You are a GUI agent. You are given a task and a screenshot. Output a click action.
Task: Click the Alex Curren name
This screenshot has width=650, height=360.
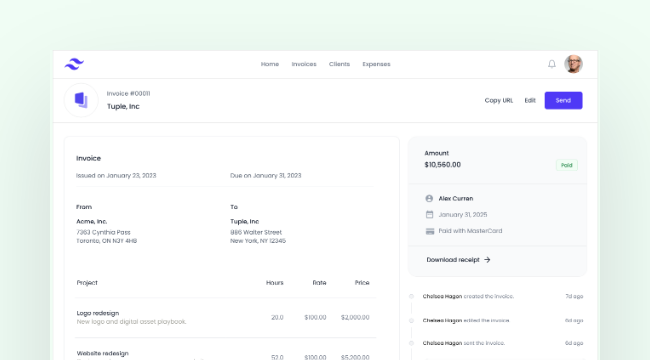point(456,199)
